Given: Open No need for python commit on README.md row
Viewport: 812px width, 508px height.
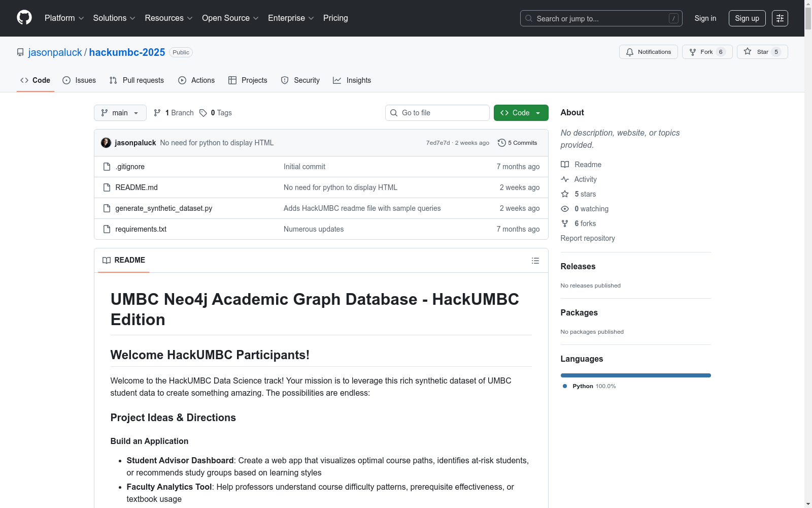Looking at the screenshot, I should pyautogui.click(x=341, y=187).
